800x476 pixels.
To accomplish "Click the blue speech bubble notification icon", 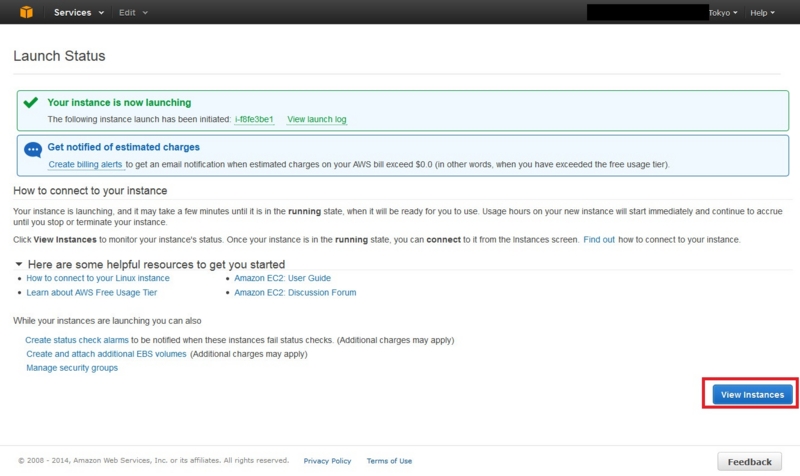I will tap(33, 149).
